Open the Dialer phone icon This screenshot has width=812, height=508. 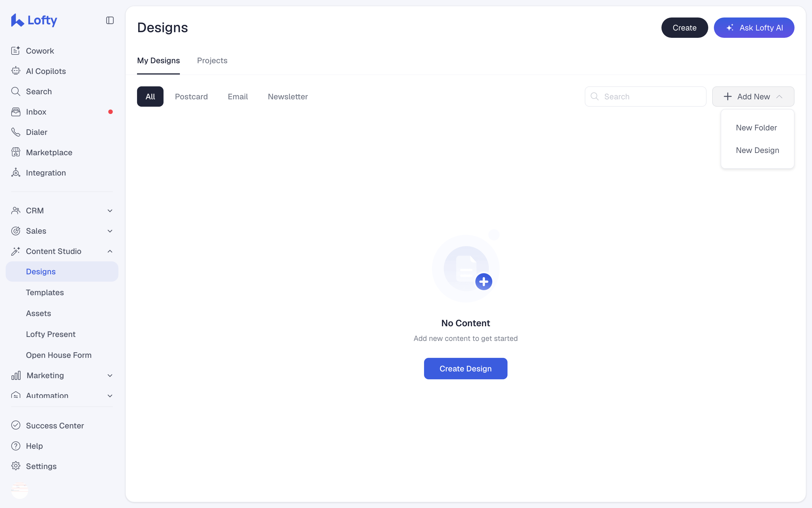pyautogui.click(x=16, y=132)
